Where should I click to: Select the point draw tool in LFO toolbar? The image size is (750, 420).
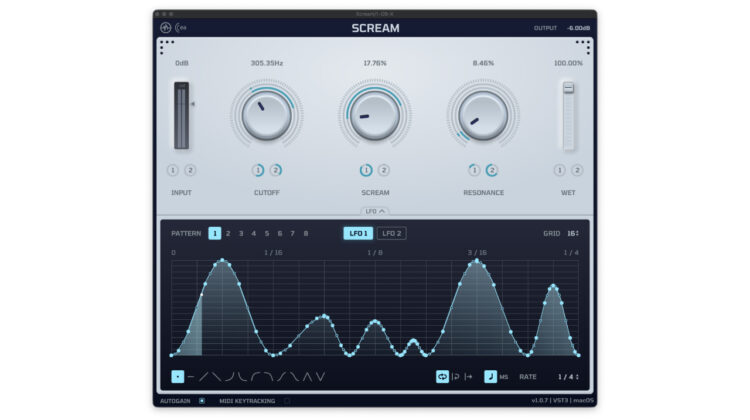coord(177,377)
